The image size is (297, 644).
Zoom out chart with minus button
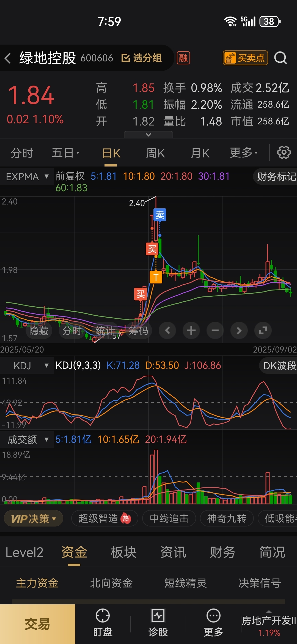pos(215,330)
